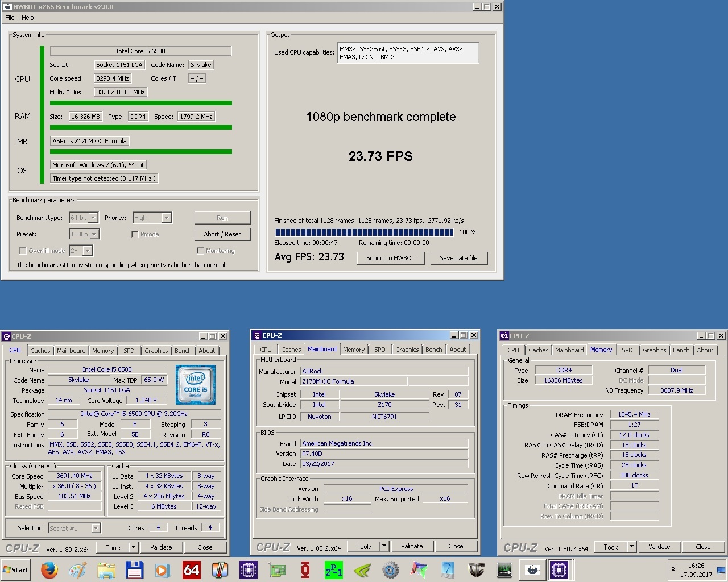Switch to Caches tab in CPU-tab CPU-Z window
The width and height of the screenshot is (728, 582).
click(40, 351)
